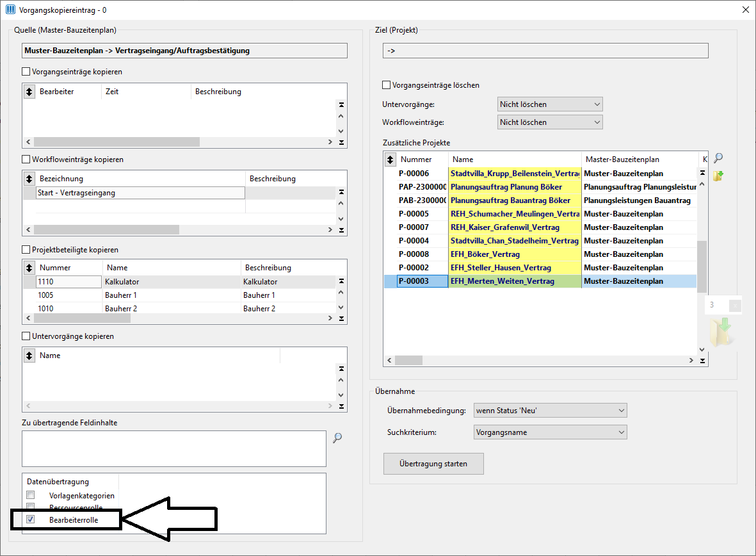Click the down arrow of the Workfloweinträge list
Screen dimensions: 756x556
(341, 218)
